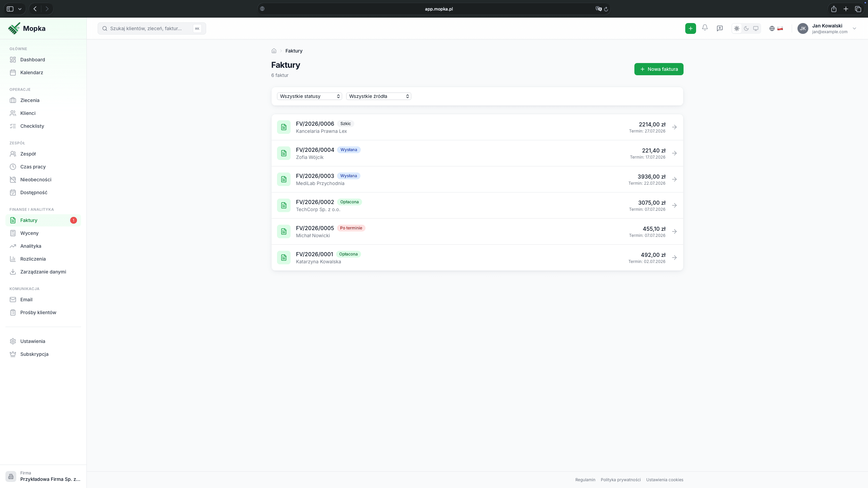This screenshot has width=868, height=488.
Task: Click the invoice number FV/2026/0003
Action: [x=315, y=176]
